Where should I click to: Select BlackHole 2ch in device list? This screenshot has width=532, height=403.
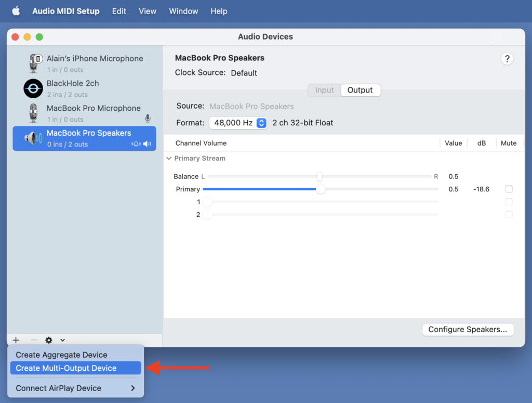coord(85,88)
